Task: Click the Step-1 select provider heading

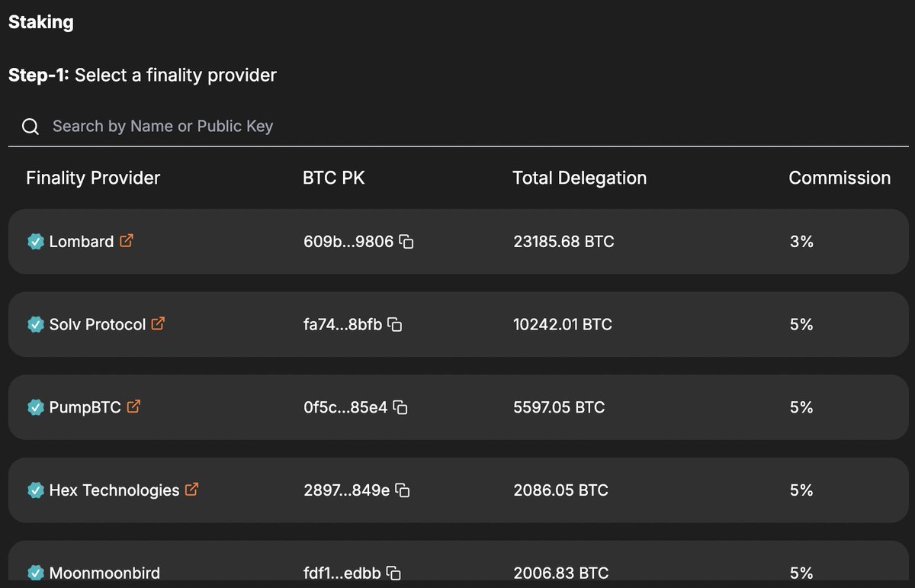Action: point(143,75)
